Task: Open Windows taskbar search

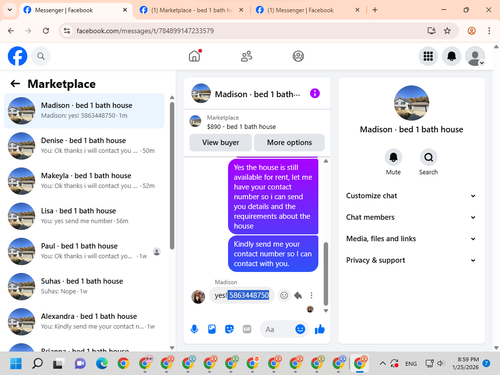Action: click(x=37, y=363)
